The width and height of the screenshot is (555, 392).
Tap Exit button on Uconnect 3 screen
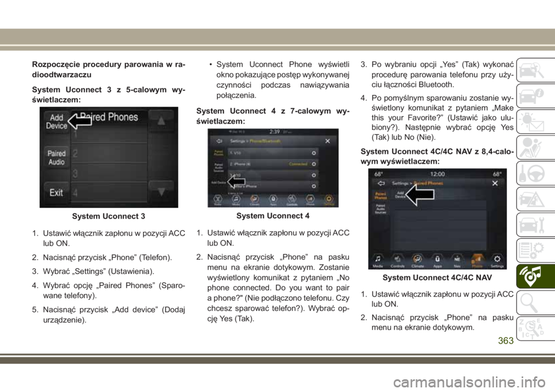[x=57, y=193]
